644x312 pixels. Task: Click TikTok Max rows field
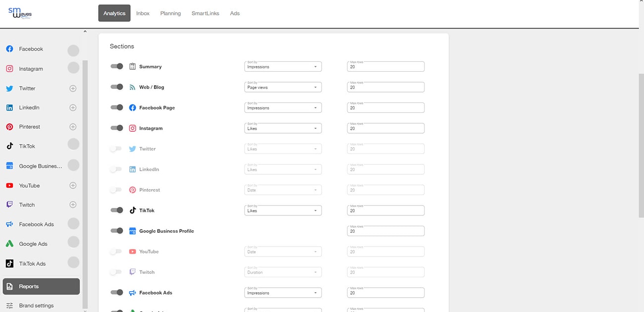point(386,210)
